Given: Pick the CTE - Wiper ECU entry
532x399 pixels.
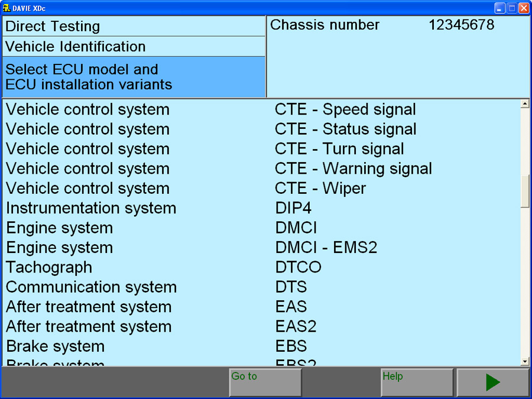Looking at the screenshot, I should 320,189.
